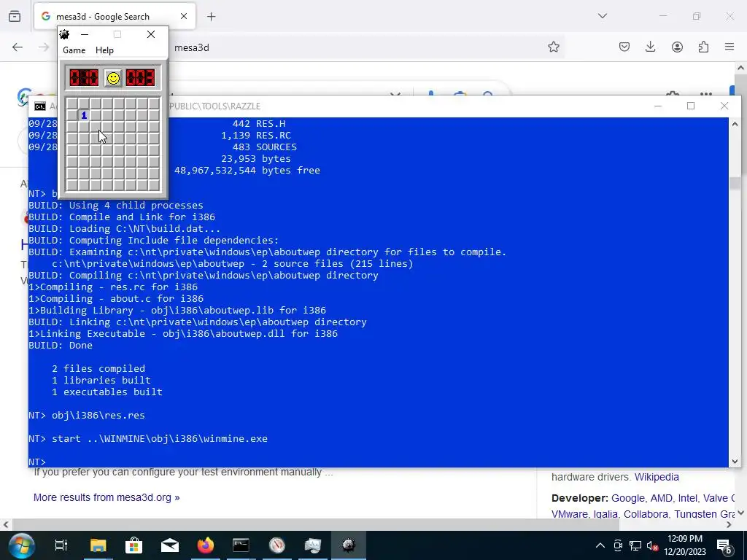
Task: Open the list all tabs dropdown
Action: (602, 16)
